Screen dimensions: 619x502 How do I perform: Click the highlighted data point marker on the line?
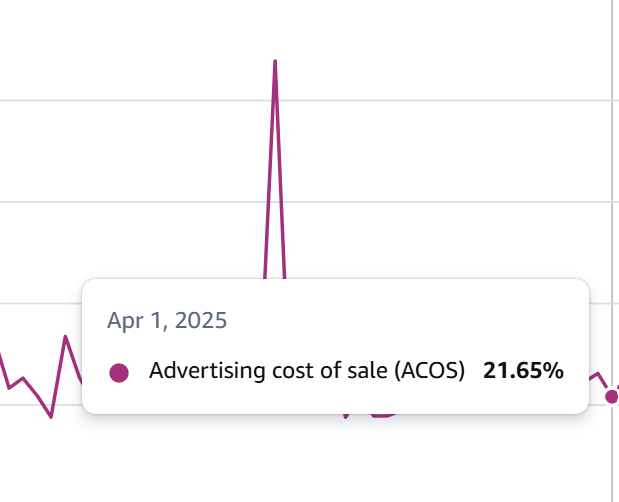(611, 396)
